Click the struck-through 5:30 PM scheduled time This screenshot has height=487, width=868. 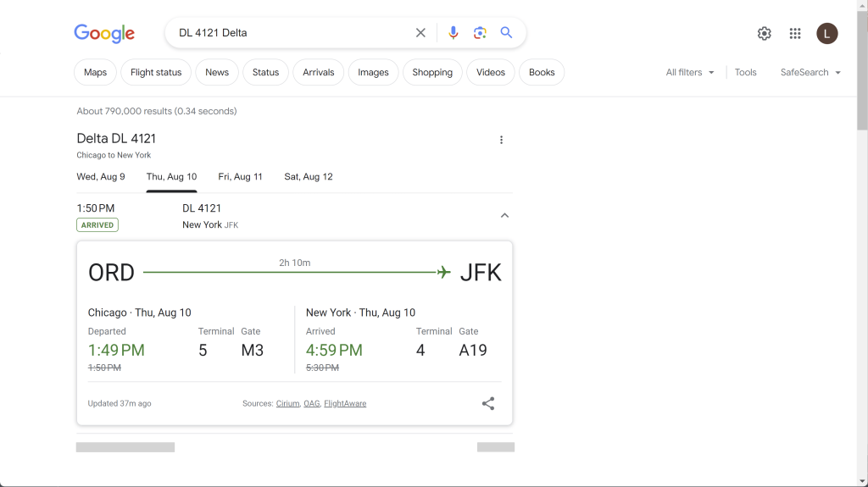322,368
